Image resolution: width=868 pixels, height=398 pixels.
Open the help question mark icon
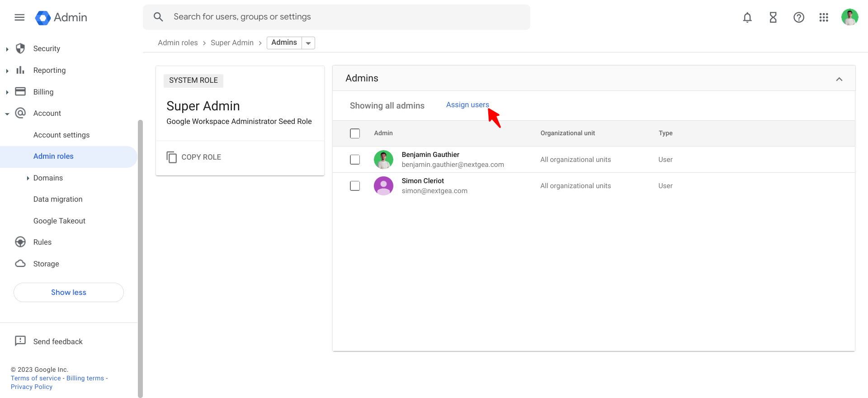pos(799,17)
